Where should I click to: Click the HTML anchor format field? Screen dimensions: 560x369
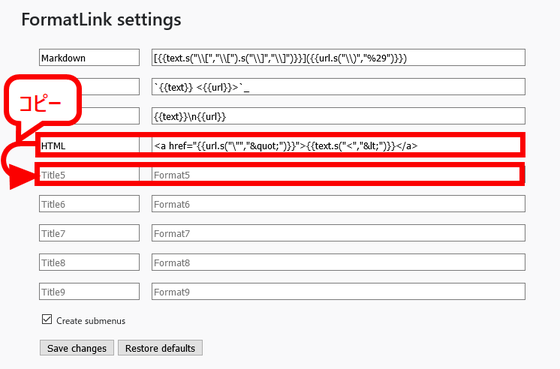[338, 145]
